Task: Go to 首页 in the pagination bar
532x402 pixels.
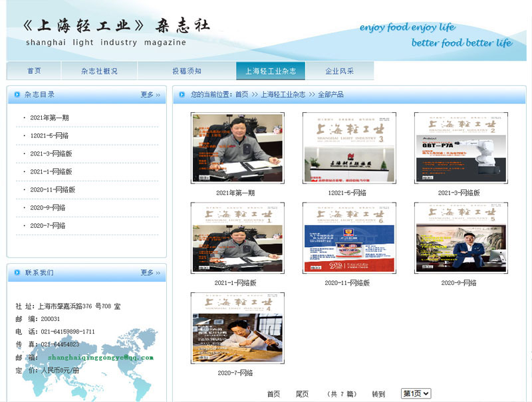Action: 273,394
